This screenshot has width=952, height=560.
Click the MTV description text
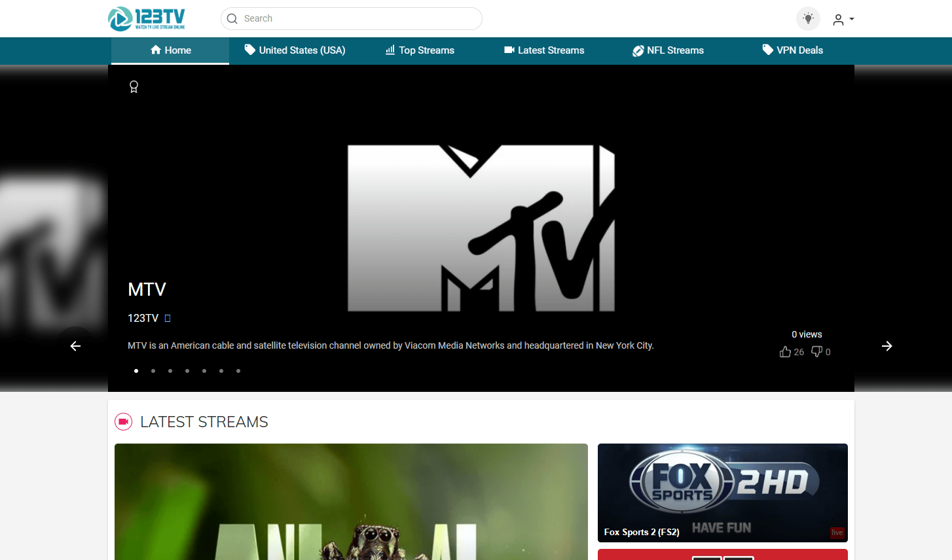391,345
